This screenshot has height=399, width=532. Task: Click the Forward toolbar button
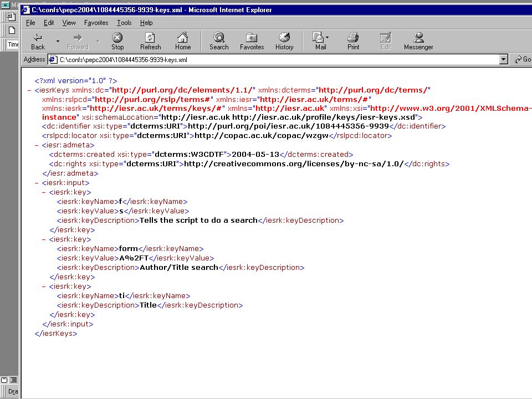(x=78, y=42)
